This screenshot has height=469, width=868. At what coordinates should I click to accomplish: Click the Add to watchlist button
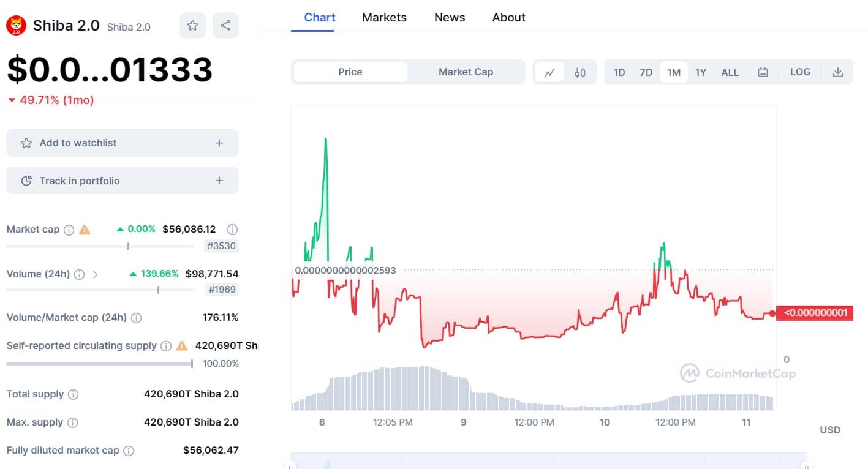(123, 143)
